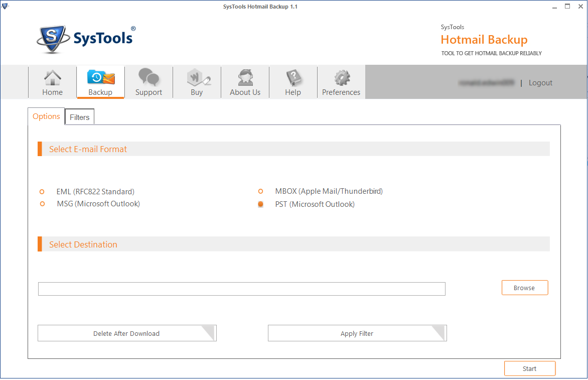Click the Browse button
The image size is (588, 380).
point(524,288)
